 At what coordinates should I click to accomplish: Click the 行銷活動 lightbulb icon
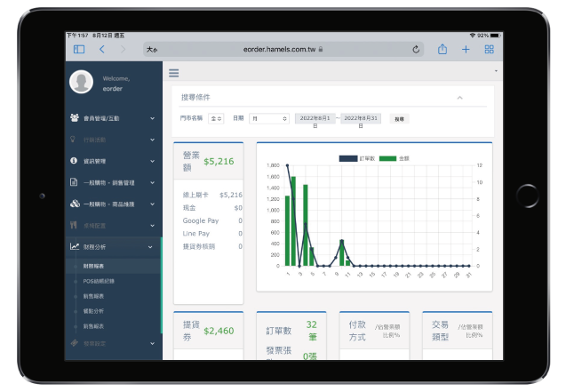73,140
